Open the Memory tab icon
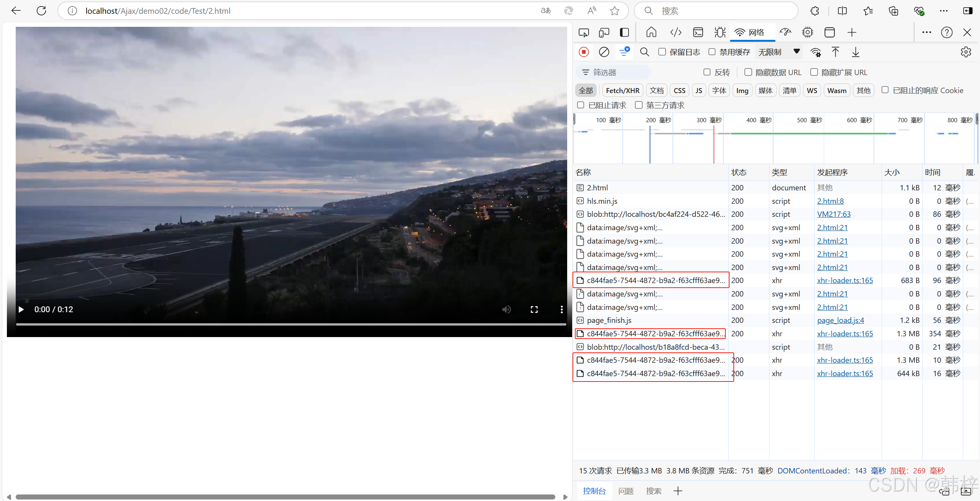Screen dimensions: 980x501 click(x=807, y=33)
